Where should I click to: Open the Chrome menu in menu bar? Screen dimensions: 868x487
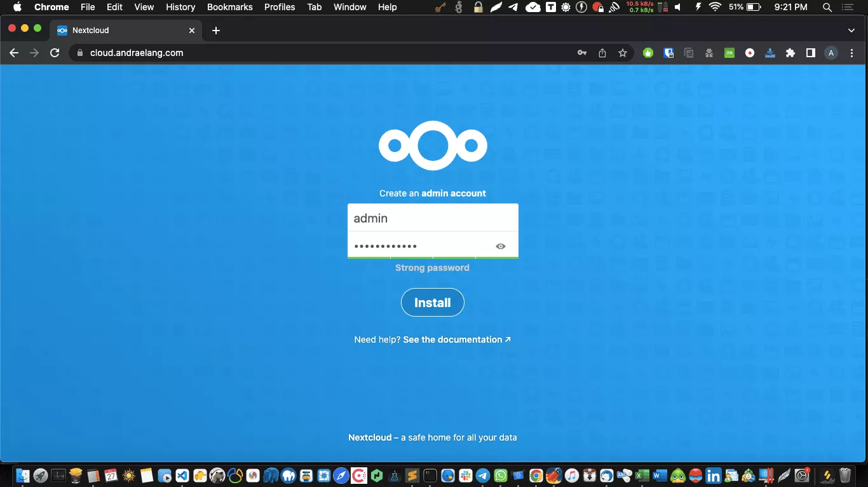point(51,7)
